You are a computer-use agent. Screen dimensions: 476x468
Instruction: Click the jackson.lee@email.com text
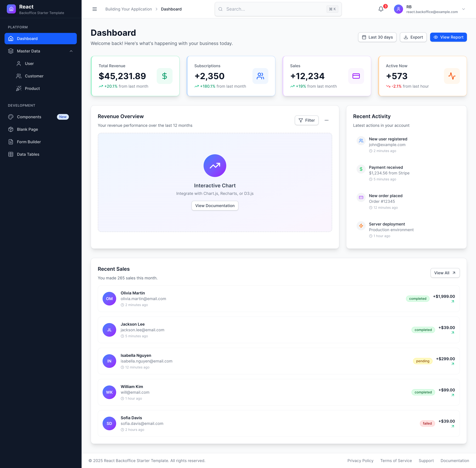[142, 330]
